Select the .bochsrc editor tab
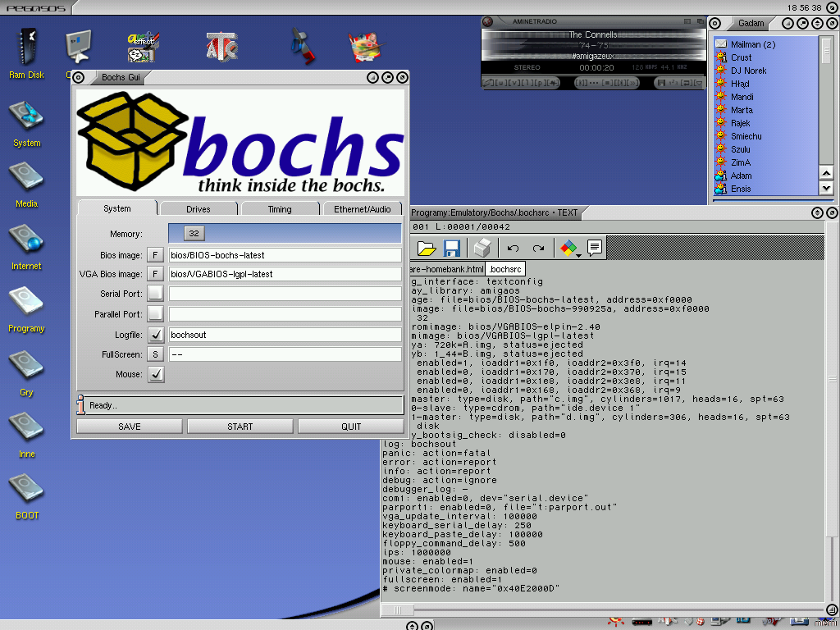Screen dimensions: 840x630 pos(505,269)
